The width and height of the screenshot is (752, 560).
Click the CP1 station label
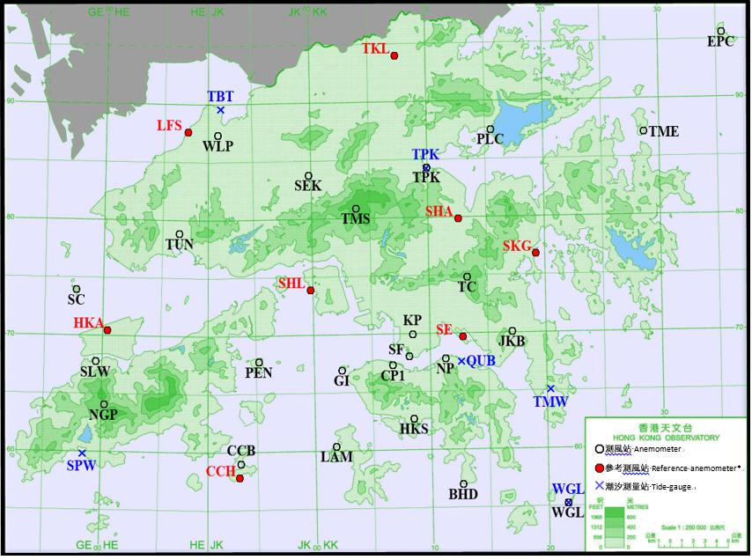[393, 375]
